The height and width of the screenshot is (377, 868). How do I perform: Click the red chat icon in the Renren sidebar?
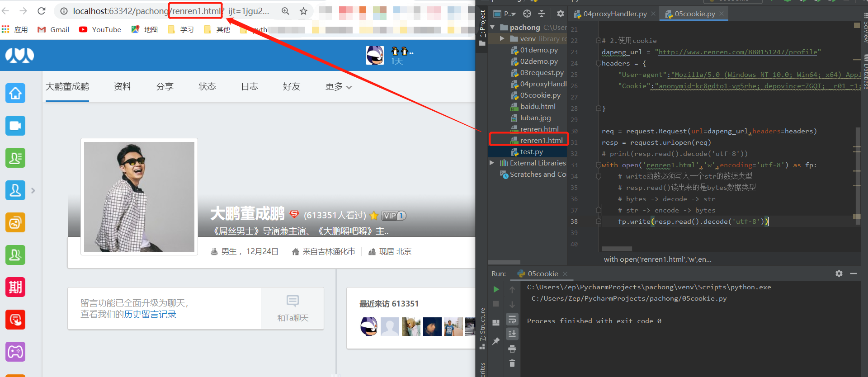[15, 320]
